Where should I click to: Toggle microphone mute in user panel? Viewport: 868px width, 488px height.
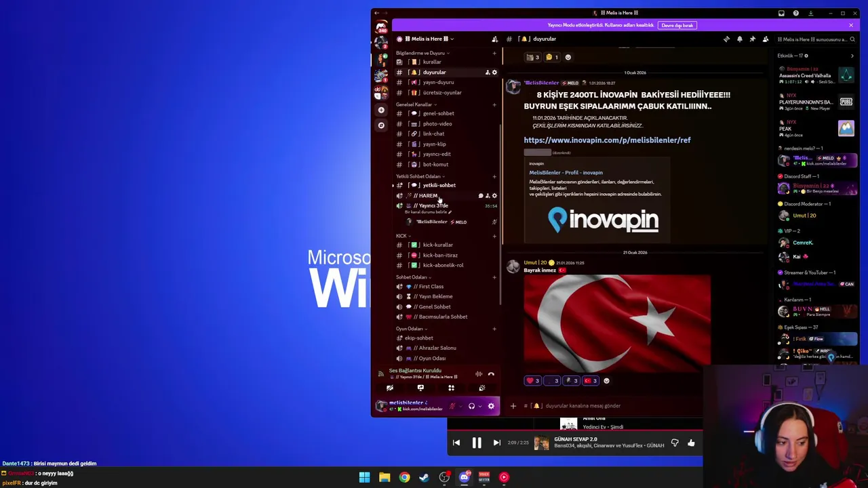point(452,406)
